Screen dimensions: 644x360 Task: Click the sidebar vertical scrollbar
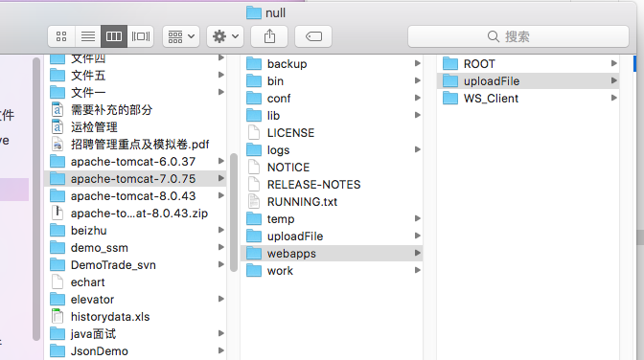pos(36,199)
